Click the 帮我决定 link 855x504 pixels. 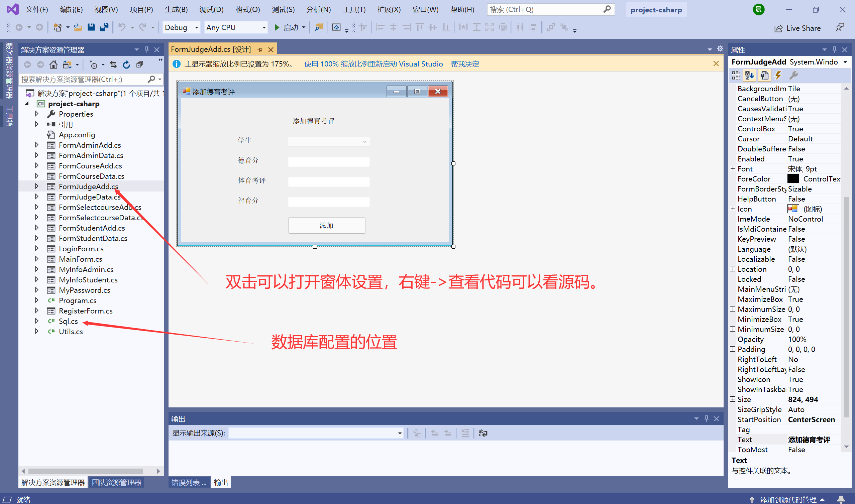[465, 64]
